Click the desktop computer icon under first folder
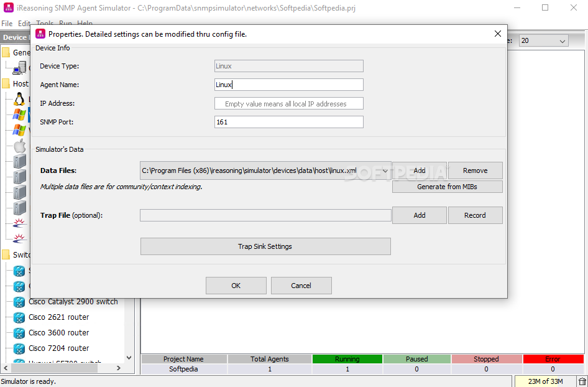Viewport: 588px width, 387px height. coord(19,68)
